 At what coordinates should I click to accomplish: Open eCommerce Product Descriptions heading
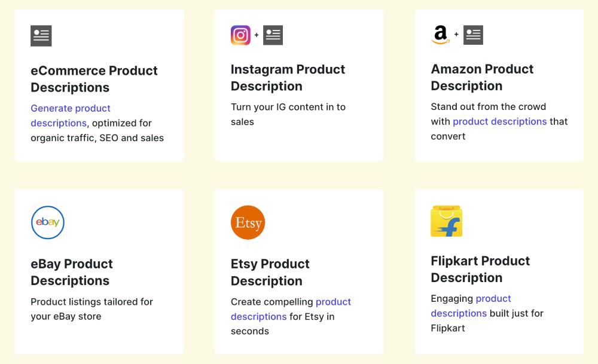pyautogui.click(x=94, y=79)
